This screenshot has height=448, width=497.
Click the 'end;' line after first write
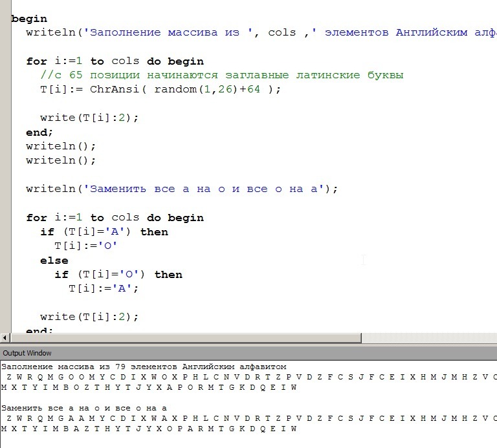(x=39, y=133)
